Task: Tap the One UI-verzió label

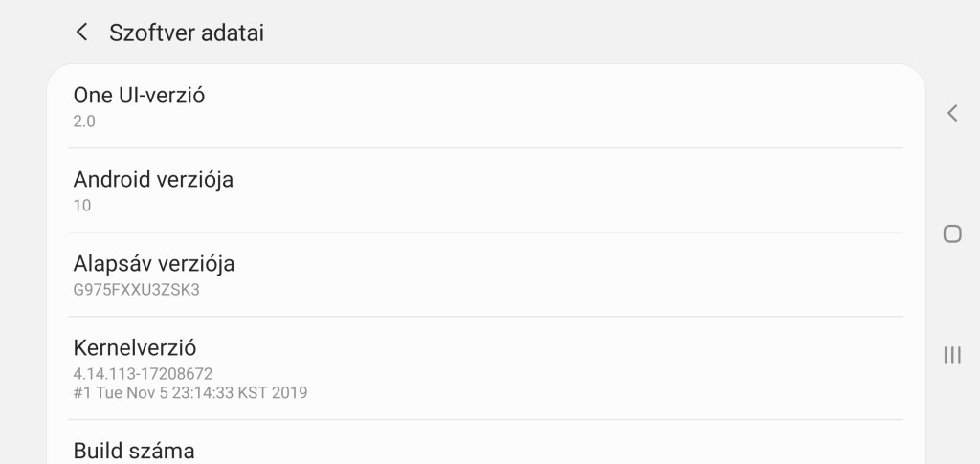Action: tap(139, 95)
